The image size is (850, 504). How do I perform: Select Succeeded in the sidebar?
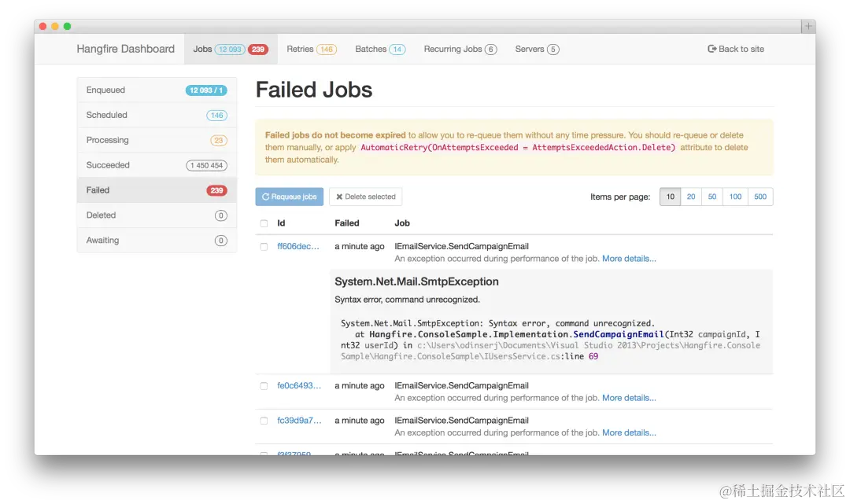(157, 165)
